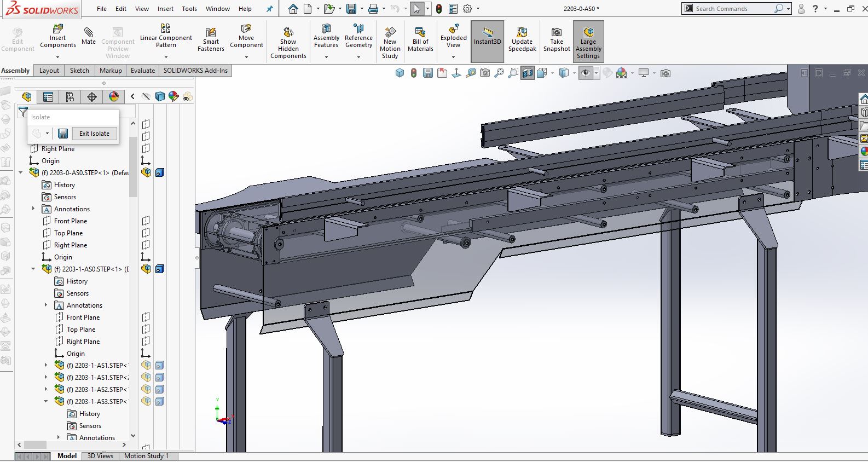The image size is (868, 462).
Task: Click the Markup tab
Action: 111,71
